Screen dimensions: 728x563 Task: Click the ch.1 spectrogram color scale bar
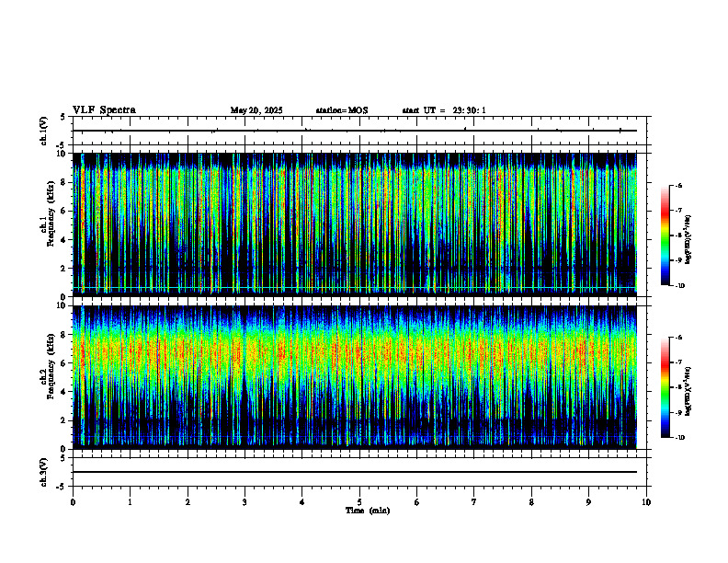point(665,236)
